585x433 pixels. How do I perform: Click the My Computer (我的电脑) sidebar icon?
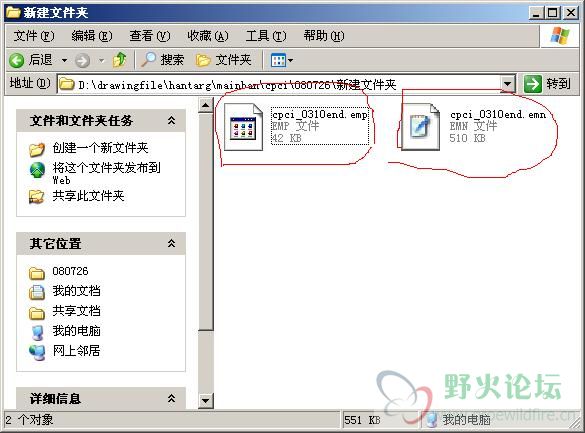(37, 332)
